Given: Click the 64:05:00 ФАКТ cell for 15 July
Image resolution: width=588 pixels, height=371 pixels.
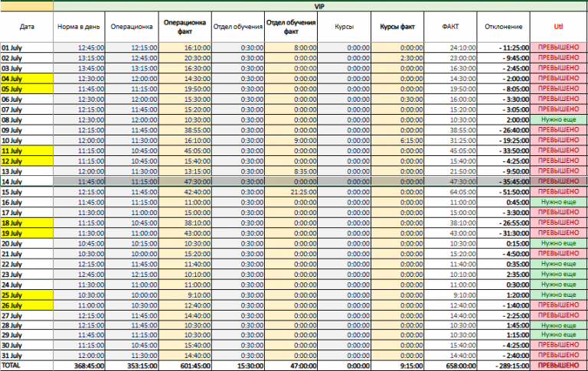Looking at the screenshot, I should click(450, 192).
